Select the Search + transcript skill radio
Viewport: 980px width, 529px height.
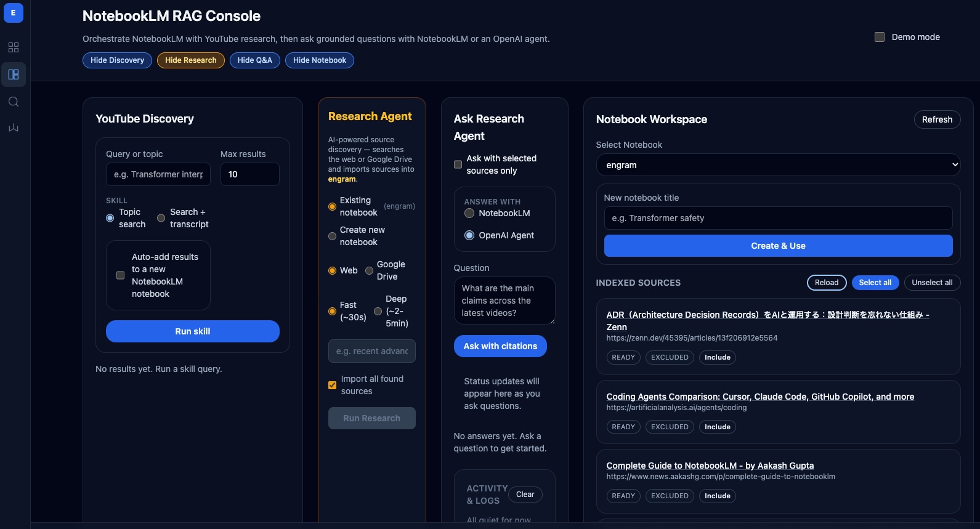[x=161, y=218]
